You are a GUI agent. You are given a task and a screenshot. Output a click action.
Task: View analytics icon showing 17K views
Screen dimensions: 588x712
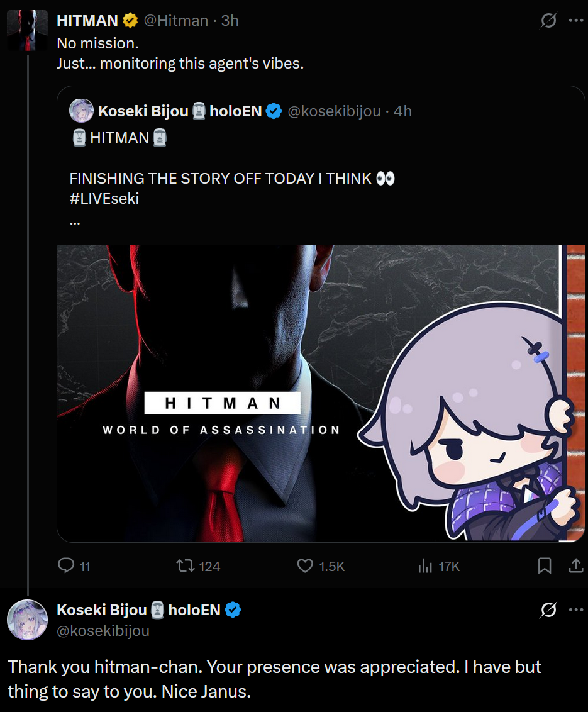(426, 566)
